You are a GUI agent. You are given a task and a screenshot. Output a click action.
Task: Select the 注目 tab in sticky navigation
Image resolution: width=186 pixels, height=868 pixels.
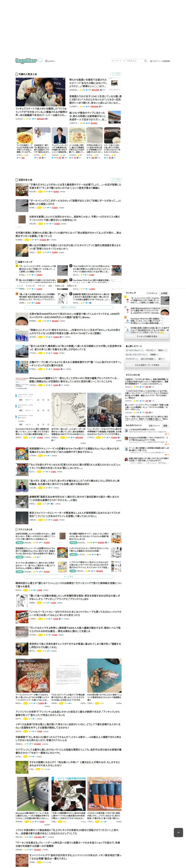50,286
